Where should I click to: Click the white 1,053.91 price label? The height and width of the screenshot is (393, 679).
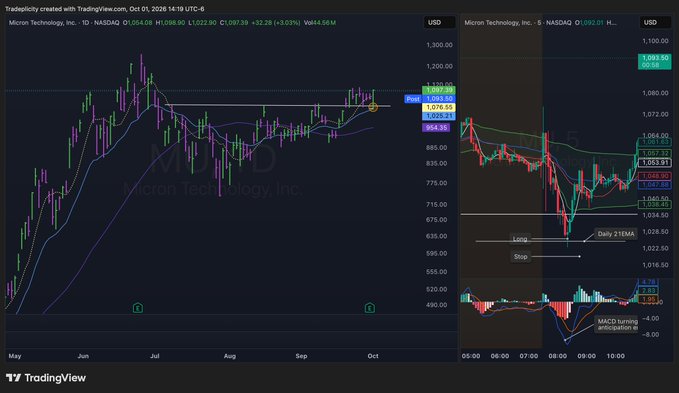tap(654, 163)
